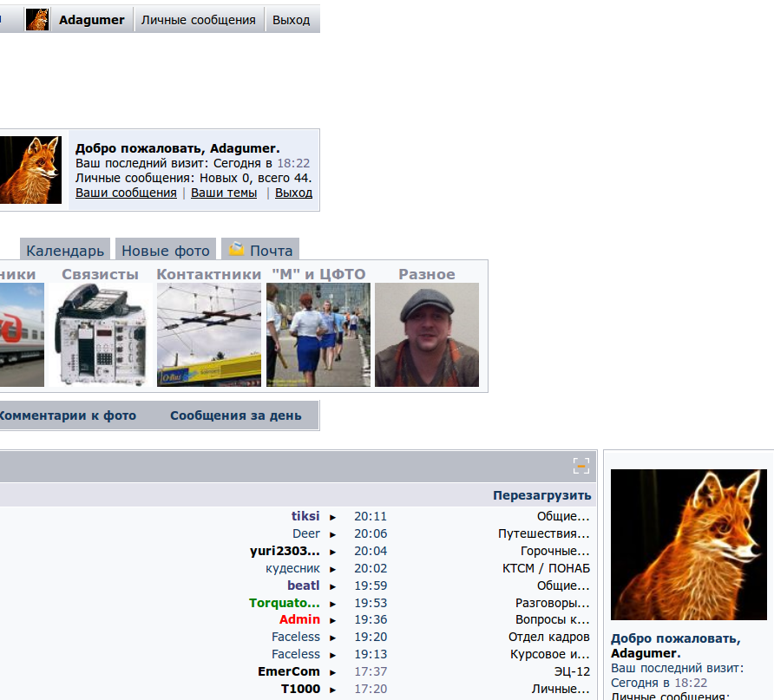Screen dimensions: 774x700
Task: Open Личные сообщения in top bar
Action: [200, 20]
